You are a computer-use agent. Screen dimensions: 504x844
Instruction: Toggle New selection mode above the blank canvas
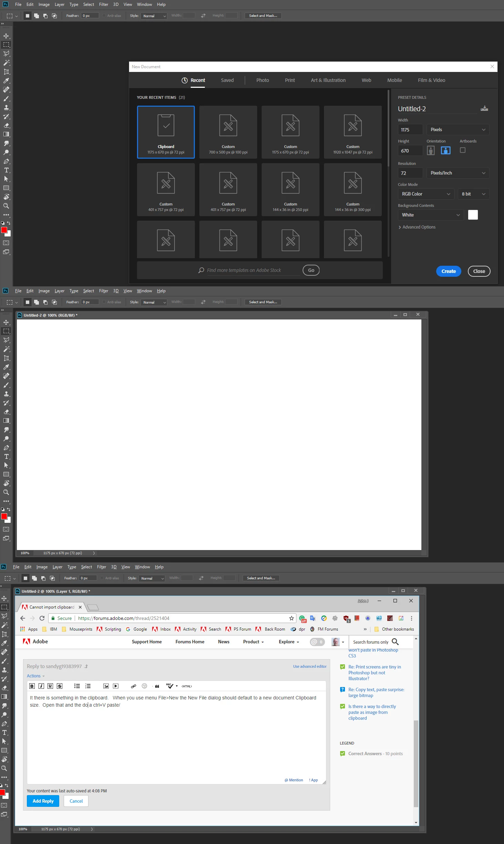28,302
